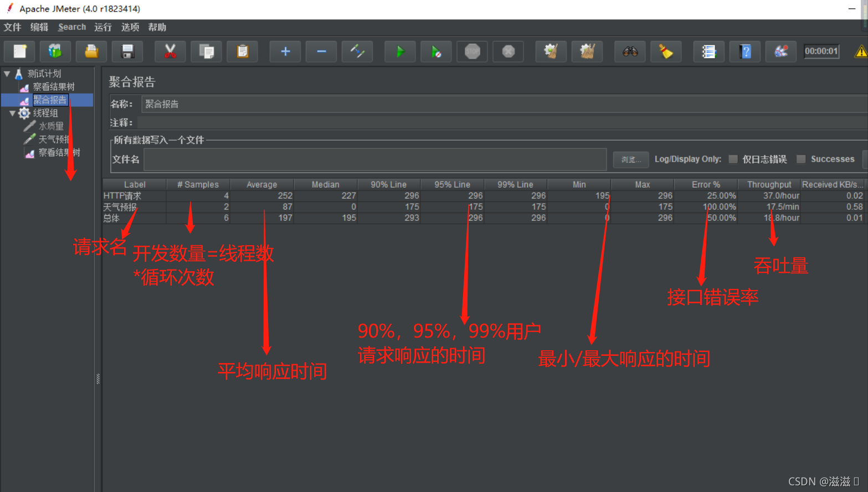Save the test plan with floppy icon
Image resolution: width=868 pixels, height=492 pixels.
point(127,51)
